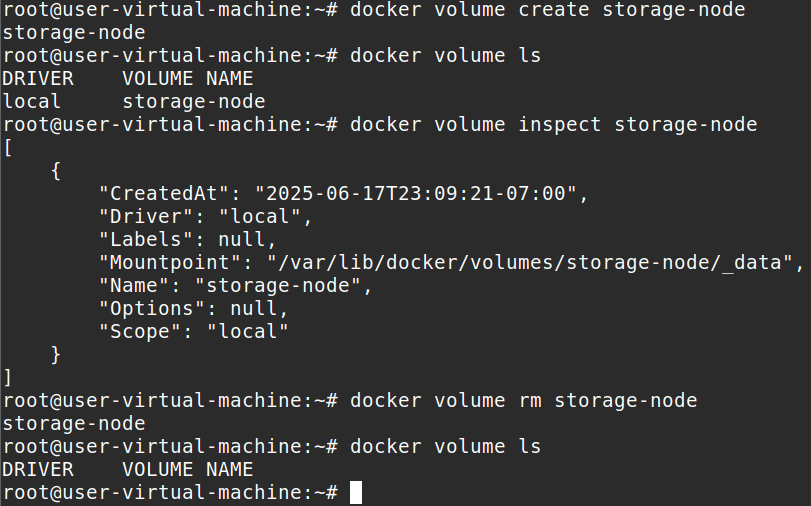
Task: Click "local" in the volume list table row
Action: (x=32, y=102)
